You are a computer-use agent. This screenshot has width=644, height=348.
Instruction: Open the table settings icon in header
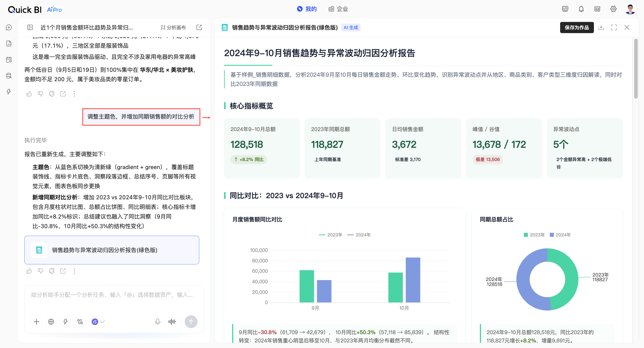597,9
